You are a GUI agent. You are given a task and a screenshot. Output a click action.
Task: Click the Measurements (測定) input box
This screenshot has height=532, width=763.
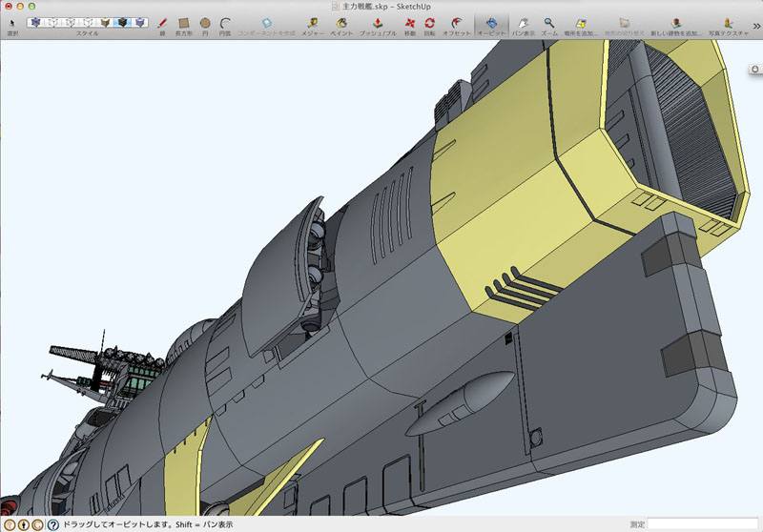702,524
